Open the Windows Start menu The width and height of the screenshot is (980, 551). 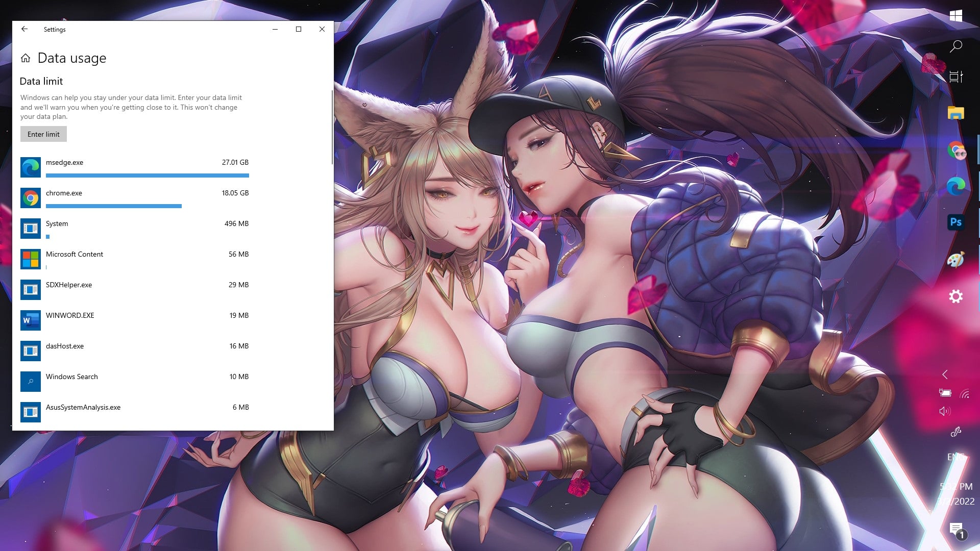click(956, 15)
